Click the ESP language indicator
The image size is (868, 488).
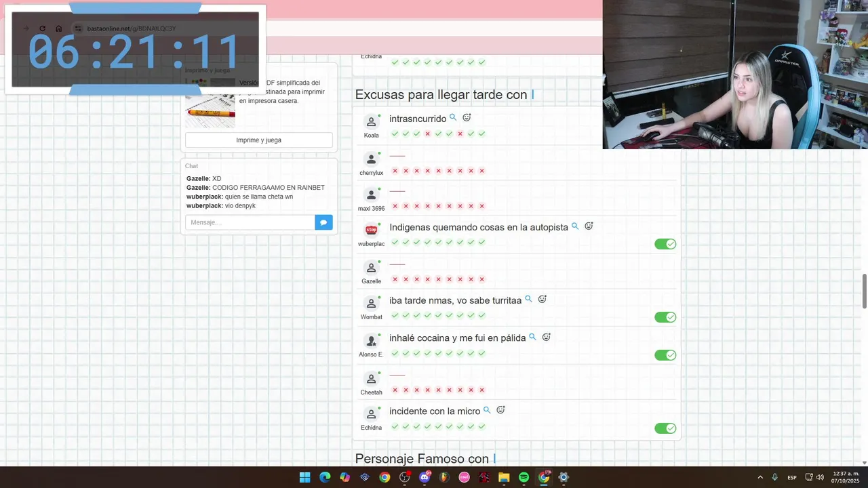[792, 478]
